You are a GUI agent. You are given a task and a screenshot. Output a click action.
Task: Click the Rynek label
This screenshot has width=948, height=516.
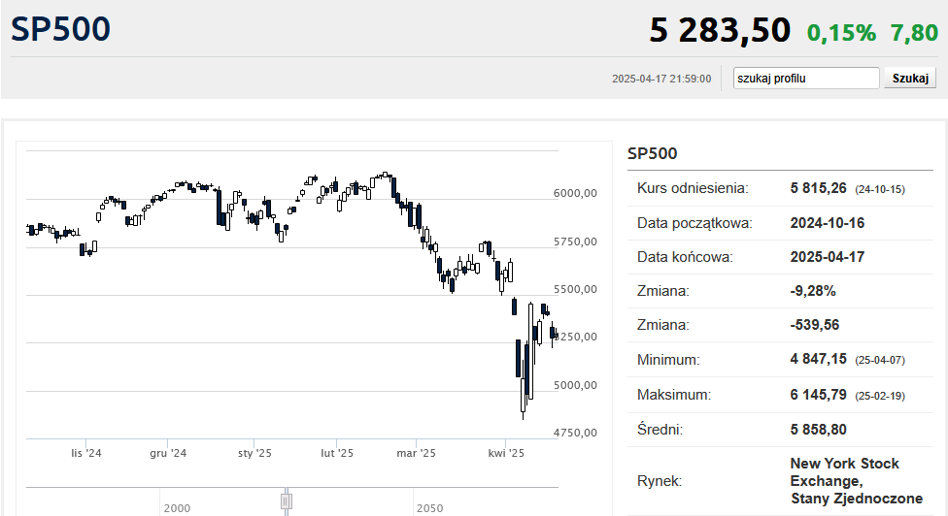[x=659, y=481]
